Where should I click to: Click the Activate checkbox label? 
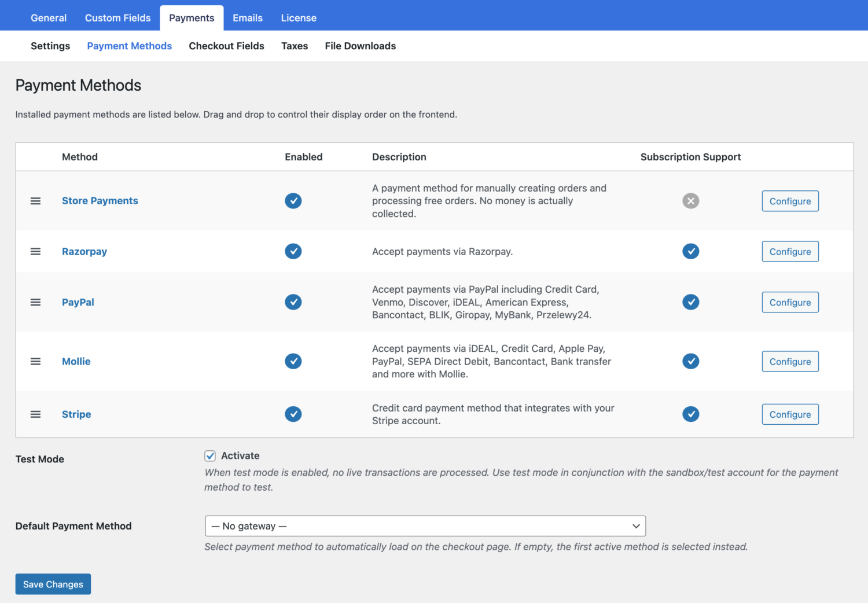[240, 456]
